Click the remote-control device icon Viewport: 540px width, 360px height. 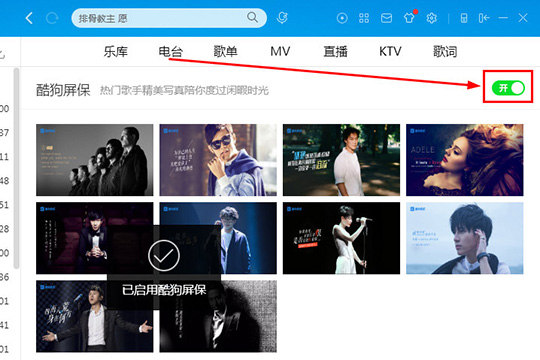(464, 18)
